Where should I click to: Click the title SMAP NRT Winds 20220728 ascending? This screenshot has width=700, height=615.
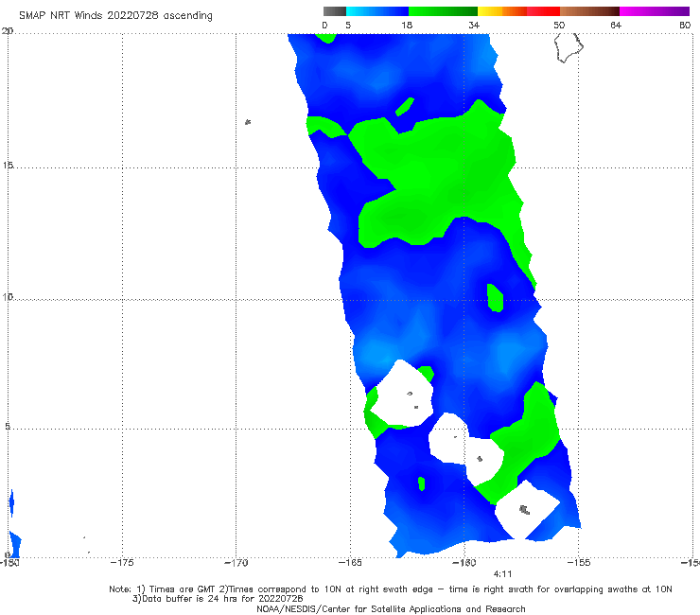point(115,16)
